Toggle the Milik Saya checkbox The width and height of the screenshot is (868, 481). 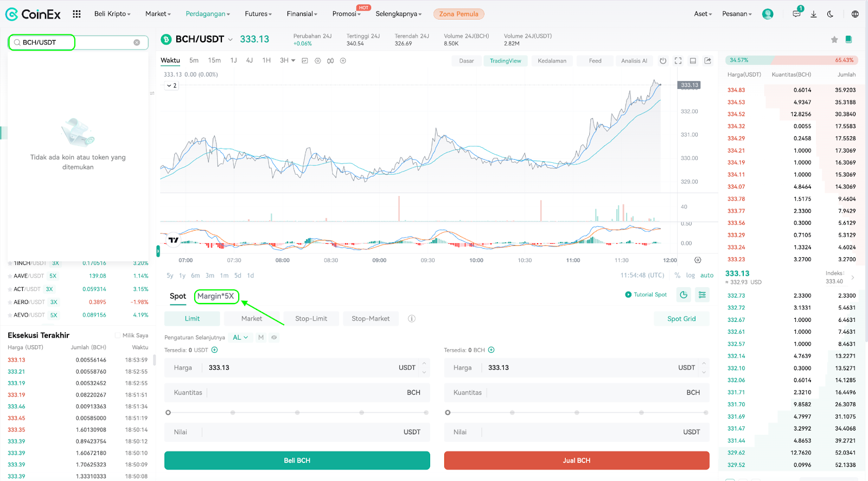[x=117, y=336]
